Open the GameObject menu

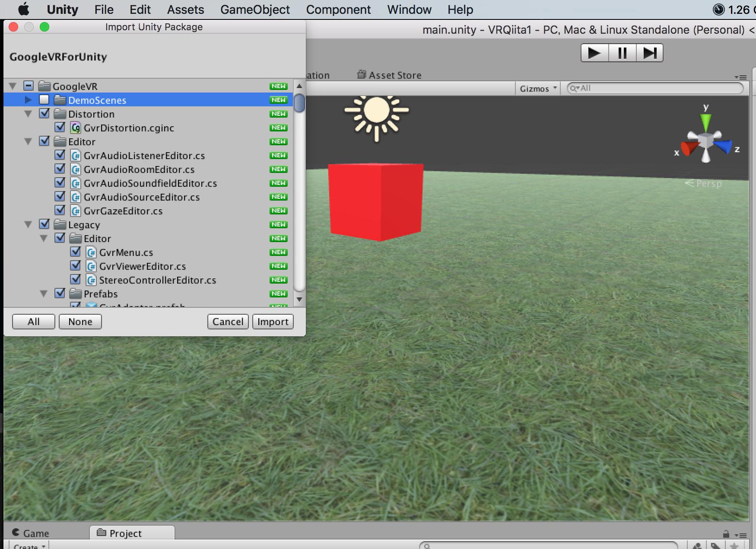pyautogui.click(x=255, y=9)
